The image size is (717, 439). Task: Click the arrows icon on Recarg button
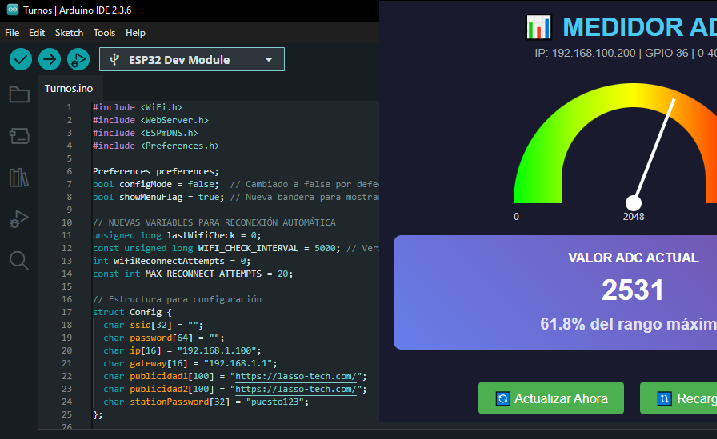click(x=664, y=399)
